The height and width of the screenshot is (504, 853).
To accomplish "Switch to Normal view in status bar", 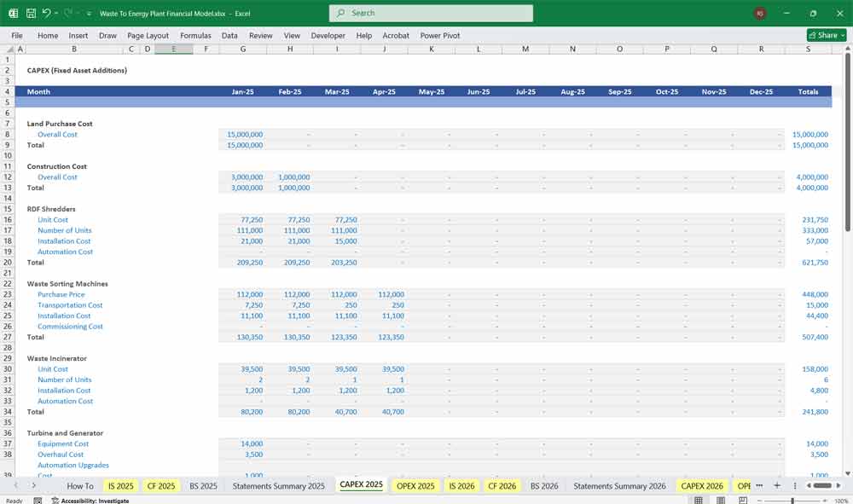I will coord(699,501).
